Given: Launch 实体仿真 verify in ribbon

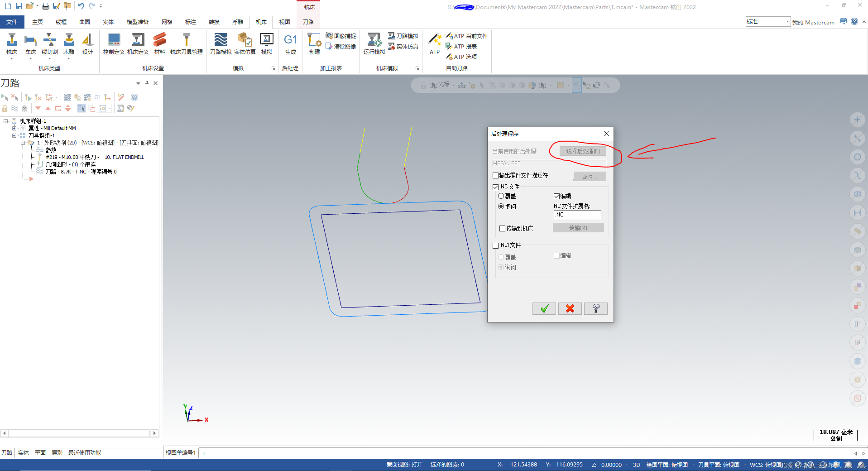Looking at the screenshot, I should [x=245, y=44].
